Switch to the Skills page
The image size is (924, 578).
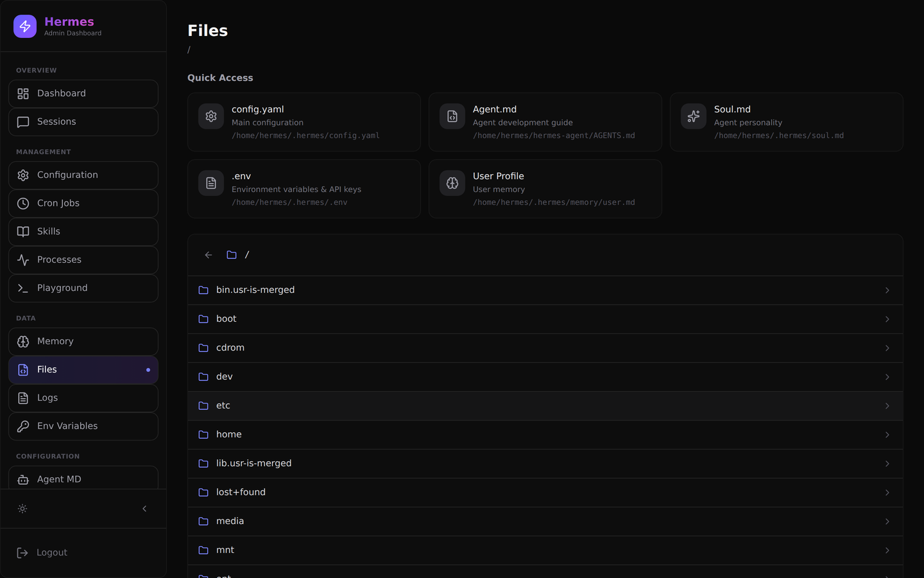[83, 232]
